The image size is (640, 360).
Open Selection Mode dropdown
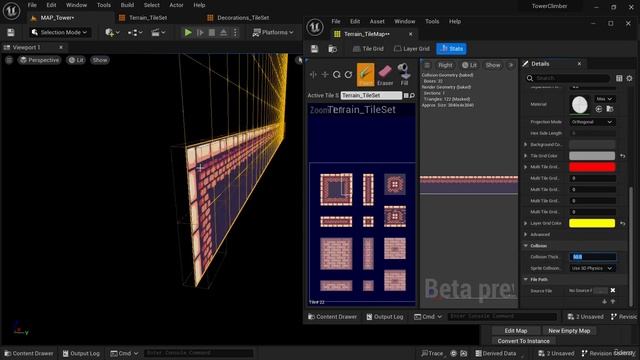pos(60,32)
